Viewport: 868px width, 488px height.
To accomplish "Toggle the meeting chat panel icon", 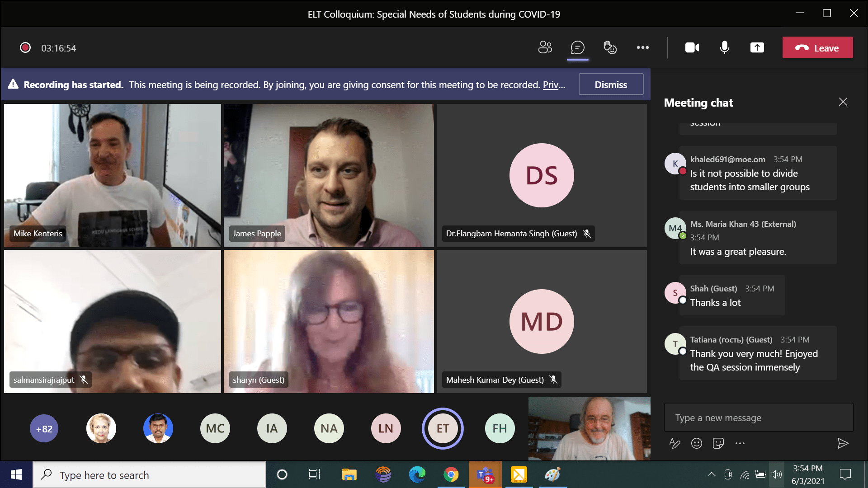I will (x=577, y=47).
